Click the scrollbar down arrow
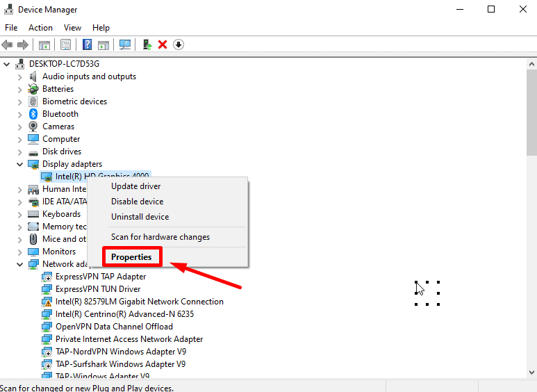Image resolution: width=537 pixels, height=392 pixels. 531,373
